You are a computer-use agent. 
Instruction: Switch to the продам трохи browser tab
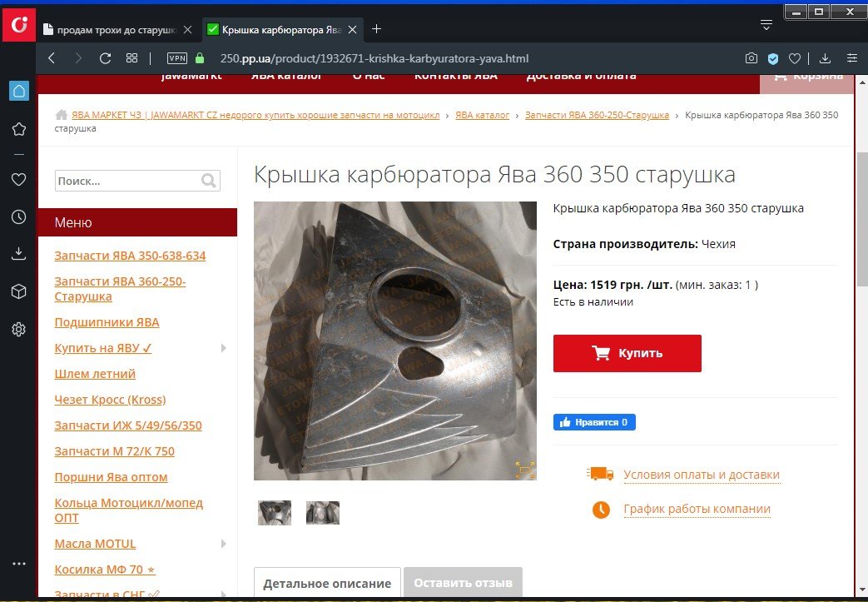coord(115,29)
